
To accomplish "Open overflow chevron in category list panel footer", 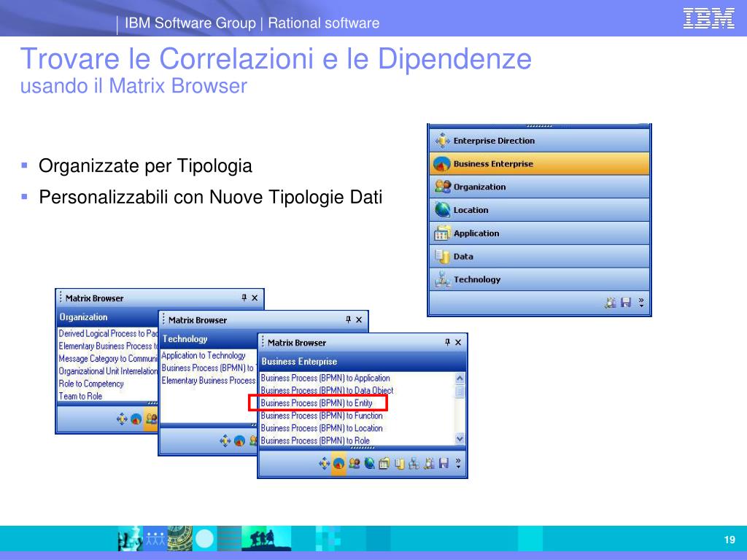I will point(641,303).
